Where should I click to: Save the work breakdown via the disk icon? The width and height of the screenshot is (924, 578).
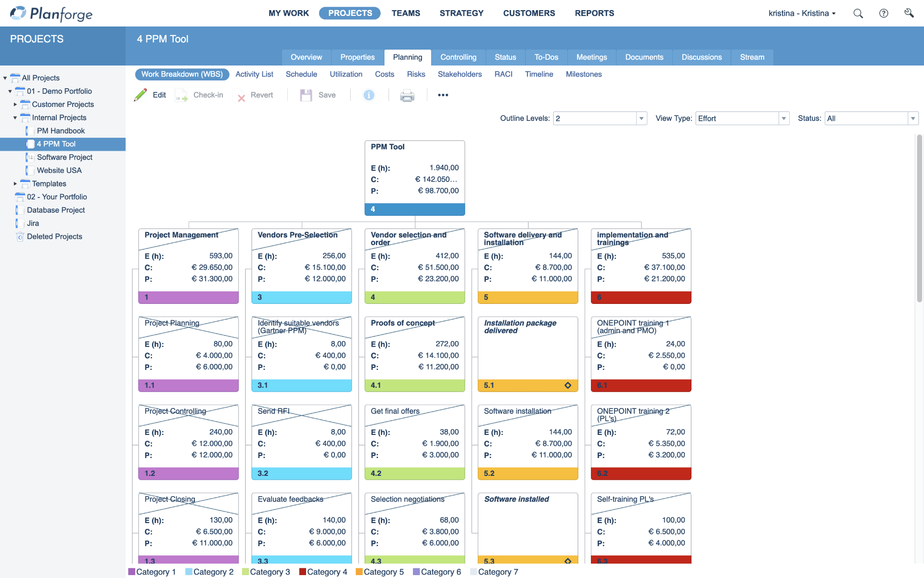click(x=305, y=95)
